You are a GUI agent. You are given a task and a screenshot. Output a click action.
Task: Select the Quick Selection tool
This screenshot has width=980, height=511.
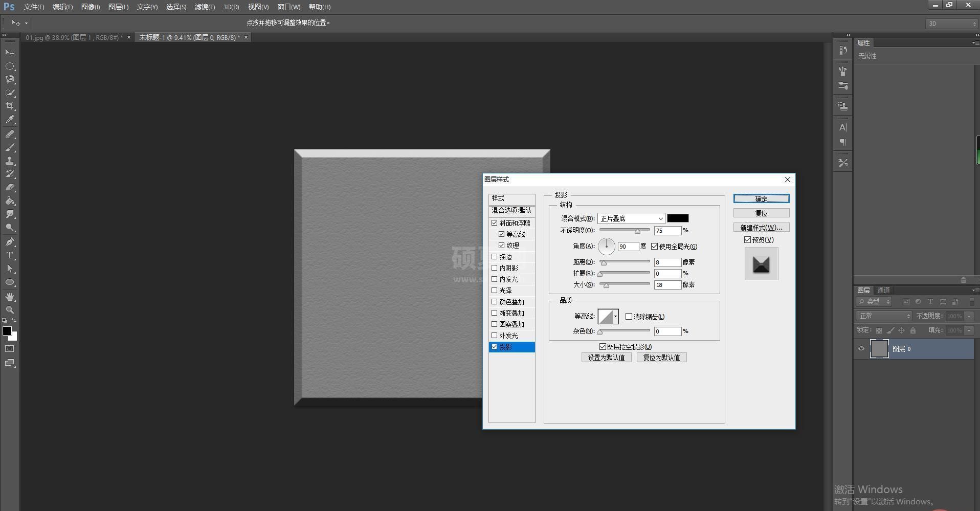click(x=10, y=93)
